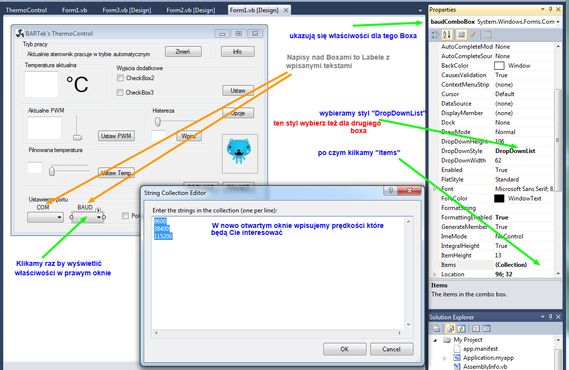Close the Form1.vb [Design] tab
The width and height of the screenshot is (569, 370).
286,11
